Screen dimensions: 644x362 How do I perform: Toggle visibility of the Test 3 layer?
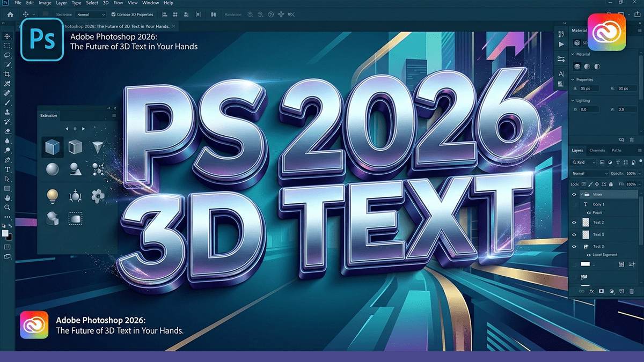pos(574,246)
